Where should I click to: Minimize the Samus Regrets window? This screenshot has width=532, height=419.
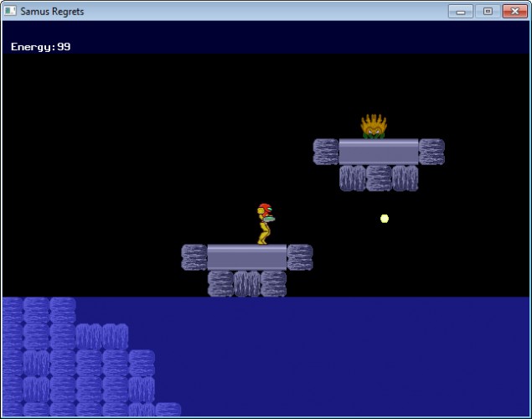(461, 12)
